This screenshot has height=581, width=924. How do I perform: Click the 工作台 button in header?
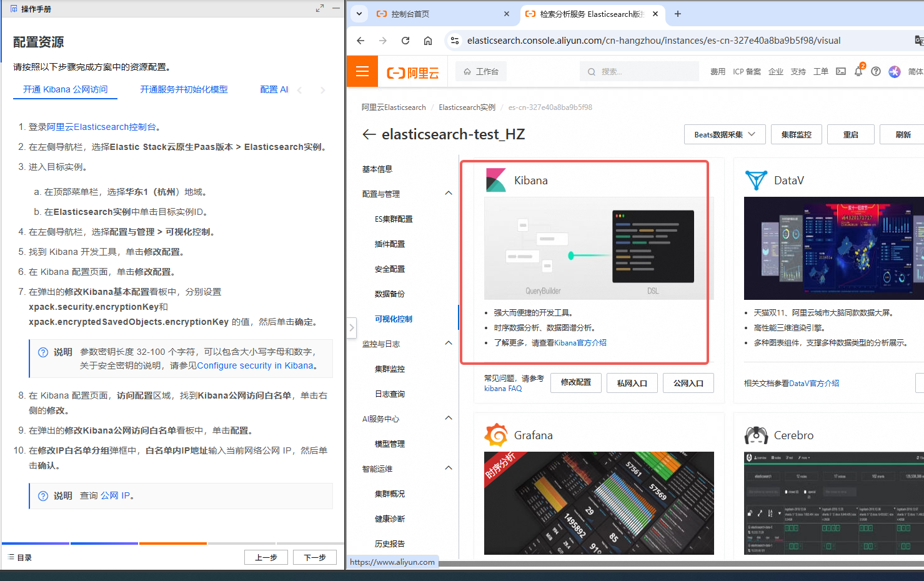481,72
